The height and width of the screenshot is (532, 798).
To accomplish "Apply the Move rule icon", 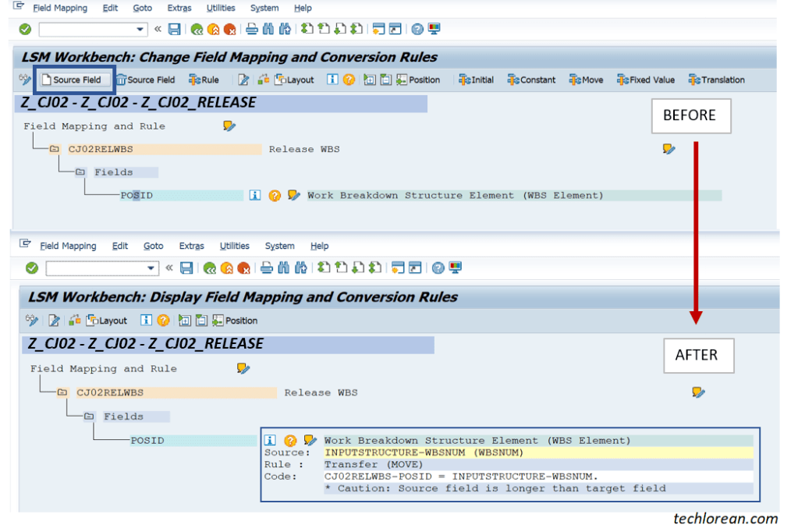I will tap(585, 79).
